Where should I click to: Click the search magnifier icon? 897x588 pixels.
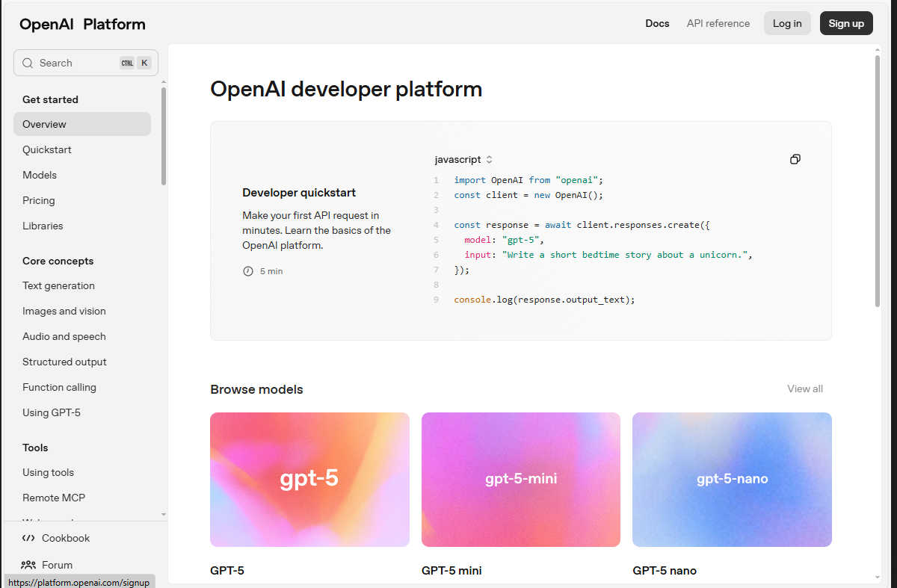point(28,63)
